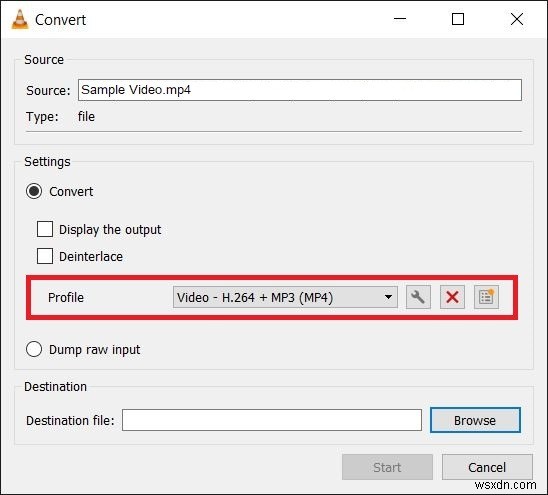Screen dimensions: 548x495
Task: Click the 'file' type value
Action: (x=86, y=116)
